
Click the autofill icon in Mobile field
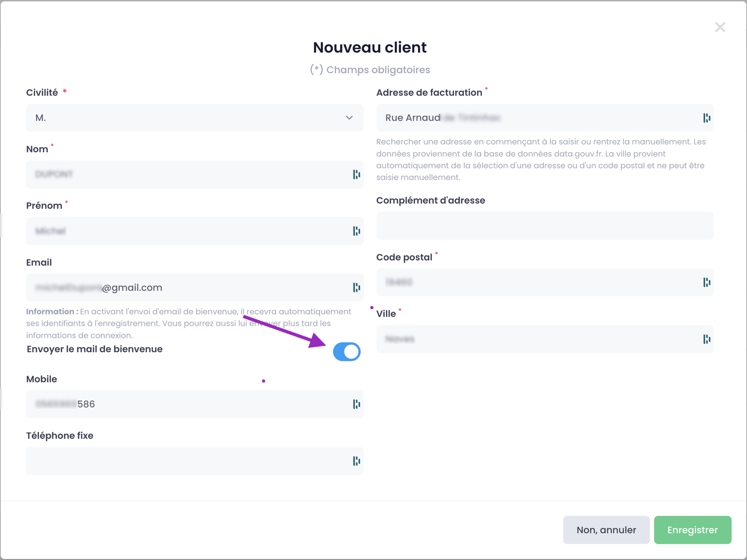(356, 404)
